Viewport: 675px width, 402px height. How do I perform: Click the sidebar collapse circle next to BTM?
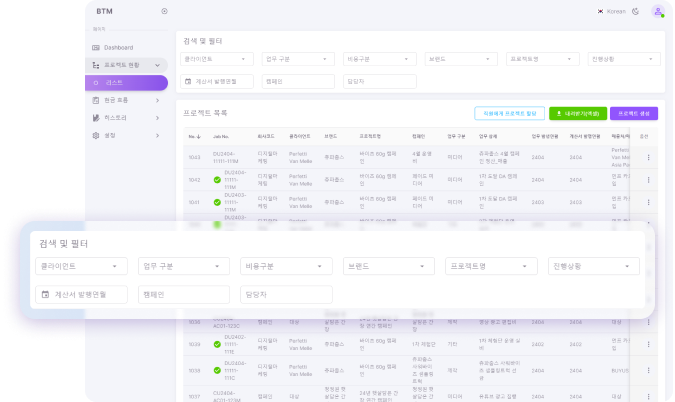click(164, 11)
